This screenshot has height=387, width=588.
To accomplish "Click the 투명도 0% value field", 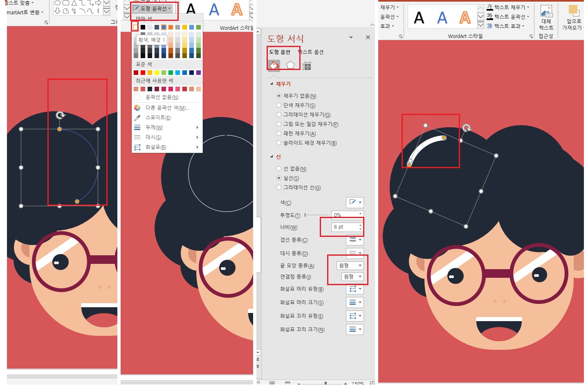I will pos(345,215).
